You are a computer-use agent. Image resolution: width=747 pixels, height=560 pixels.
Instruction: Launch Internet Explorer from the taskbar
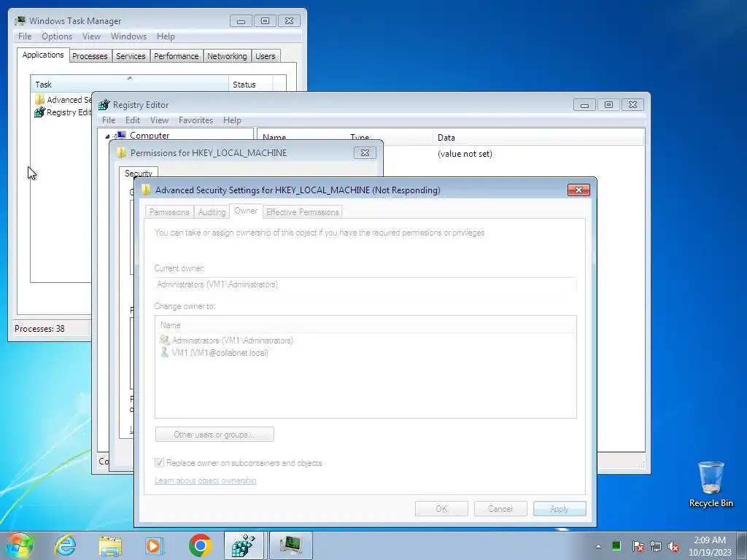point(65,545)
